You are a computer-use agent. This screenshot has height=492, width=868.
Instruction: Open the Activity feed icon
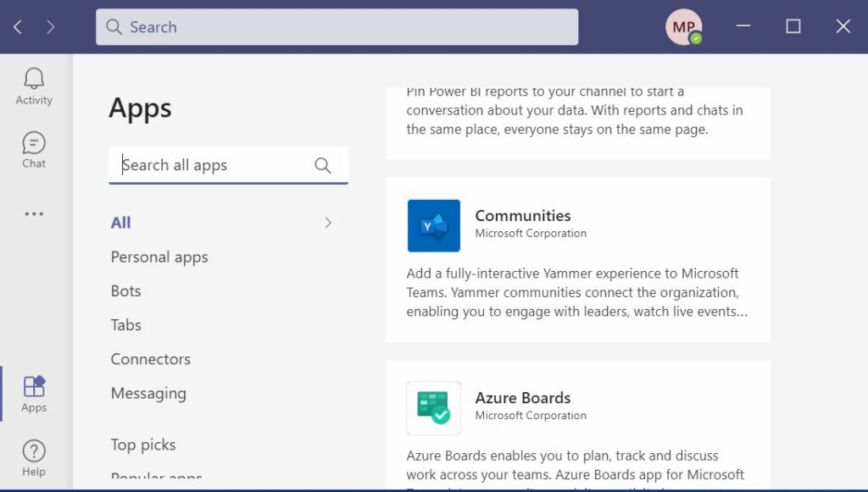point(33,85)
